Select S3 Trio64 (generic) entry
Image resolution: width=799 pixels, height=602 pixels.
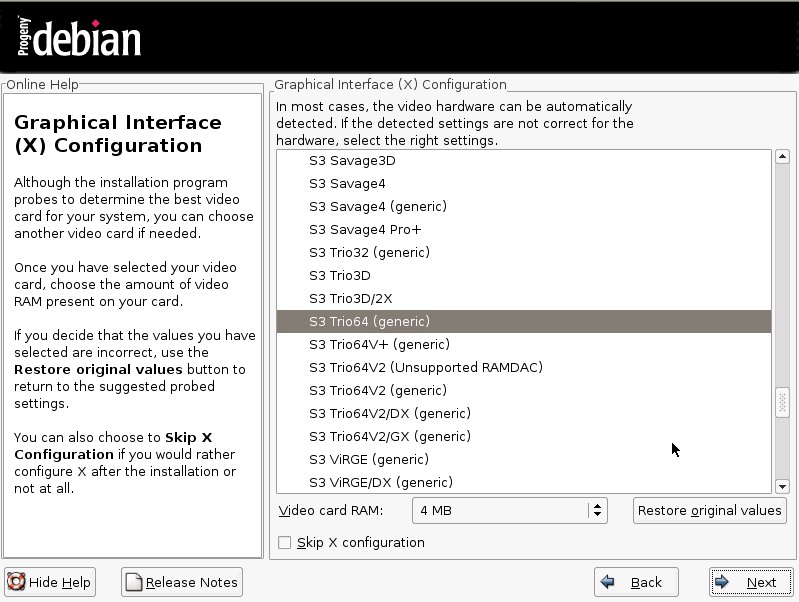click(x=369, y=322)
